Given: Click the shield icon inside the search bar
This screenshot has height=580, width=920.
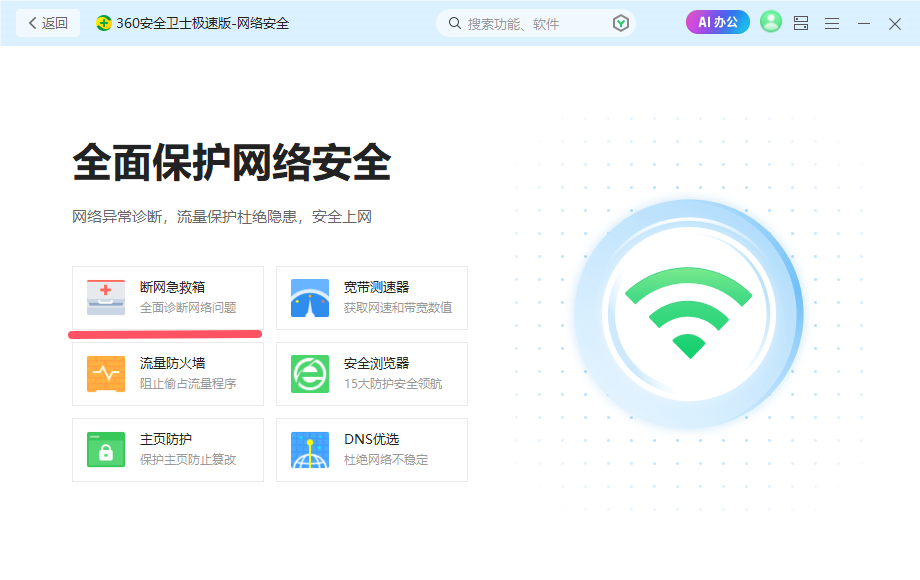Looking at the screenshot, I should point(619,22).
